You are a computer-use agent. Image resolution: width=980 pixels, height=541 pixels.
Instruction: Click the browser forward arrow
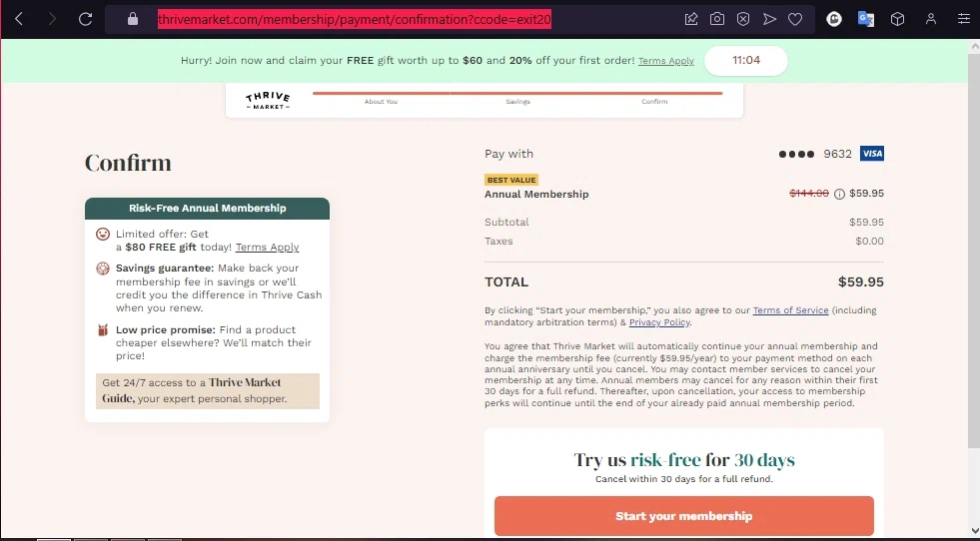point(52,19)
